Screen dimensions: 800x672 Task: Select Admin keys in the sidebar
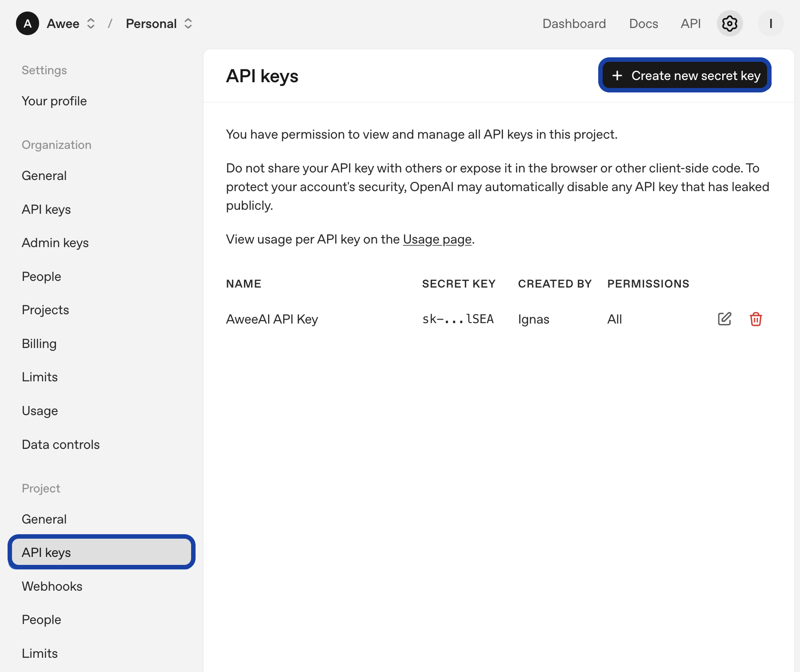pyautogui.click(x=55, y=243)
